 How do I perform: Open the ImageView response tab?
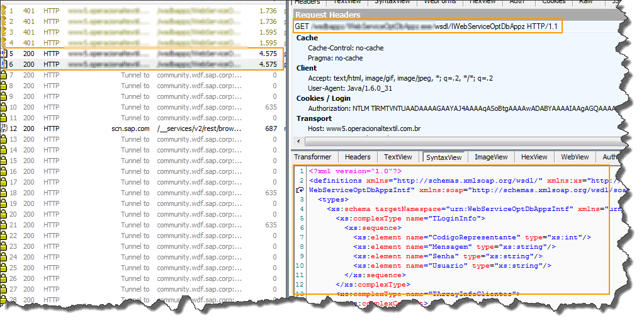pos(491,157)
